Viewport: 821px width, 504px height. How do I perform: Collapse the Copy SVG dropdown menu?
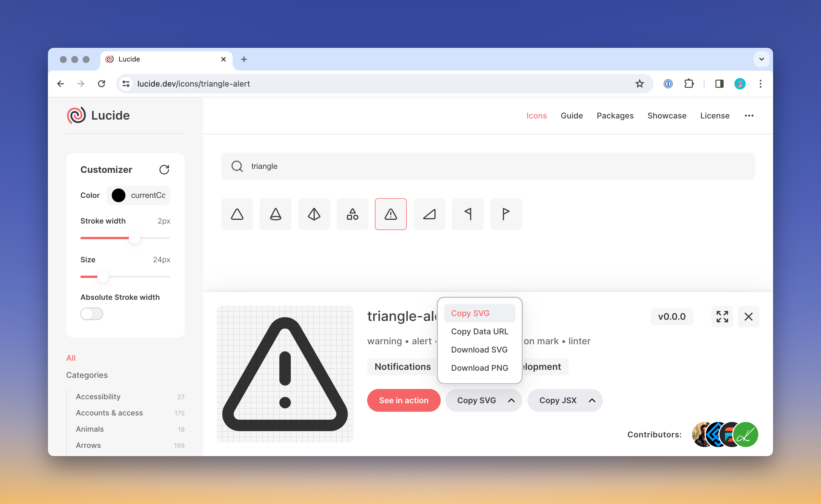(511, 400)
